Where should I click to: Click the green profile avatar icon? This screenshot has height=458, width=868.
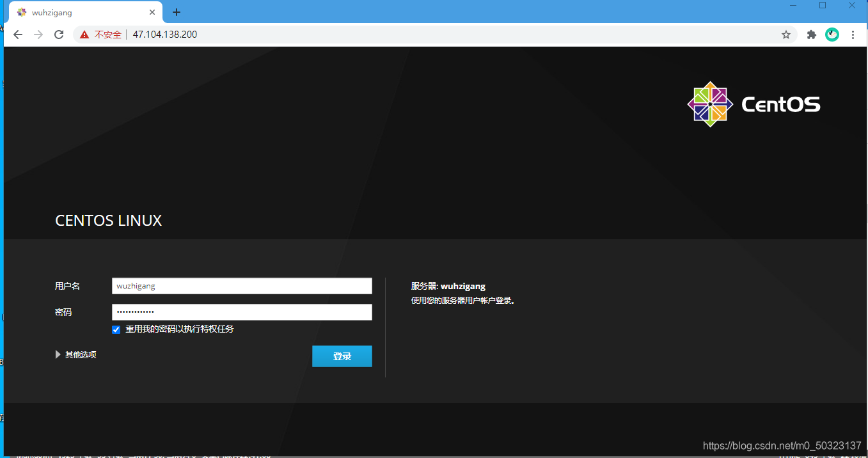tap(832, 35)
